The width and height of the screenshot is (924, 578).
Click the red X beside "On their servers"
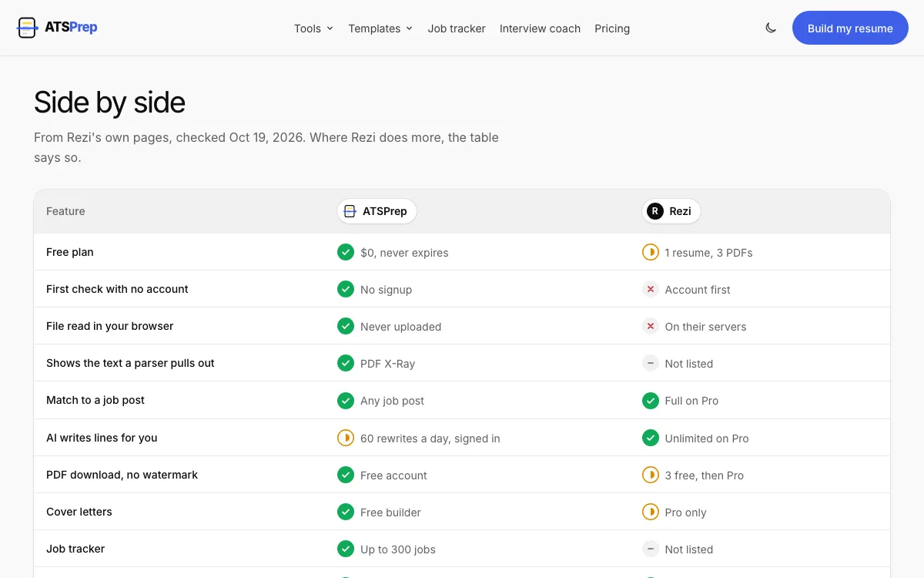click(651, 326)
